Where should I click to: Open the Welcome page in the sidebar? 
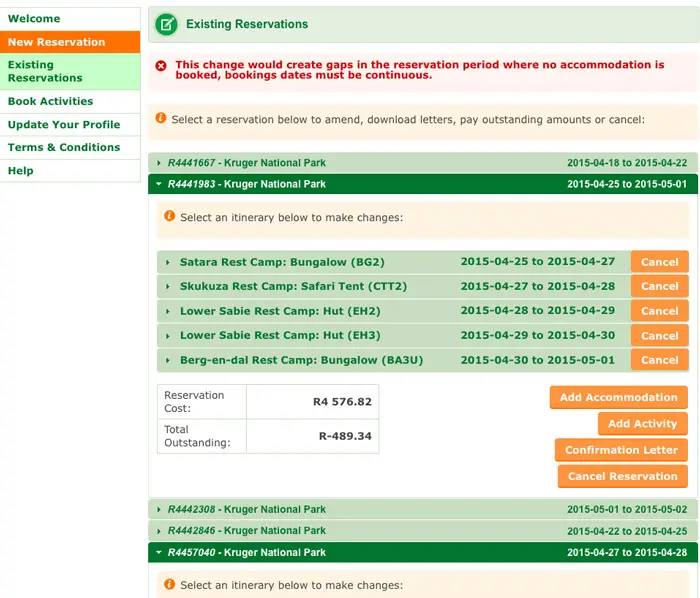(x=70, y=19)
